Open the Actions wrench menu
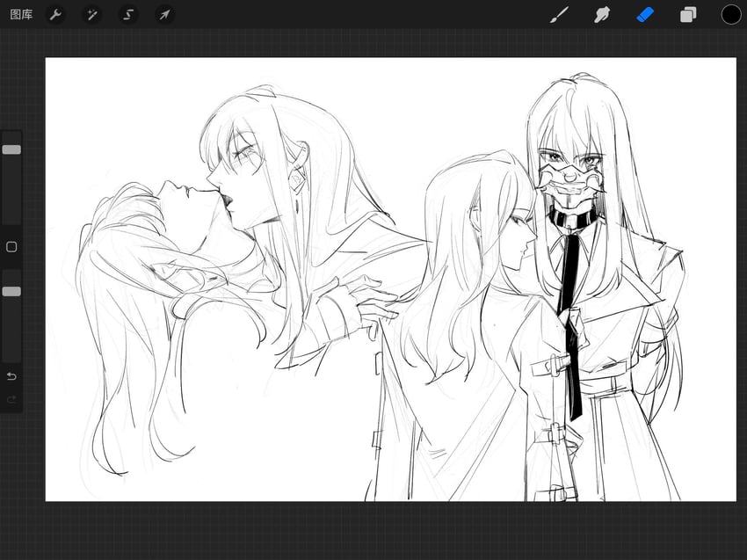This screenshot has height=560, width=747. (x=55, y=15)
